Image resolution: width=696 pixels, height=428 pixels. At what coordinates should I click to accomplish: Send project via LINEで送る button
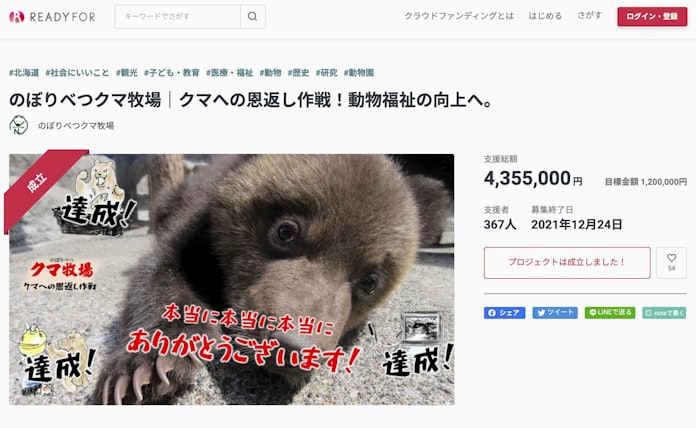(610, 313)
